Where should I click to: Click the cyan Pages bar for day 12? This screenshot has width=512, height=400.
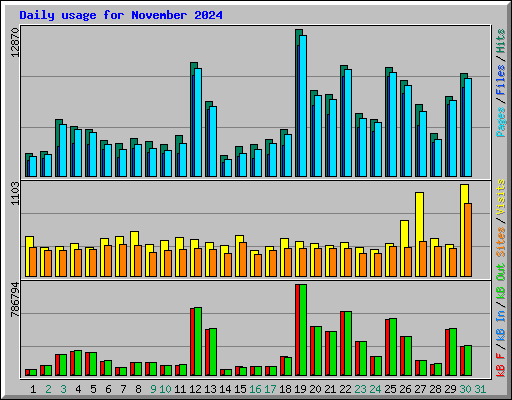[x=198, y=123]
